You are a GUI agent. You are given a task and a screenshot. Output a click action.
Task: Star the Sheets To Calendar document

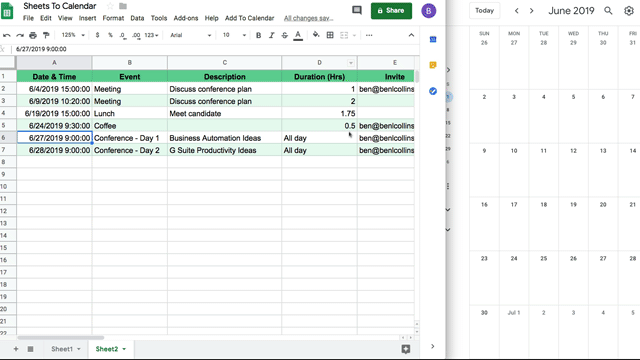(x=110, y=6)
